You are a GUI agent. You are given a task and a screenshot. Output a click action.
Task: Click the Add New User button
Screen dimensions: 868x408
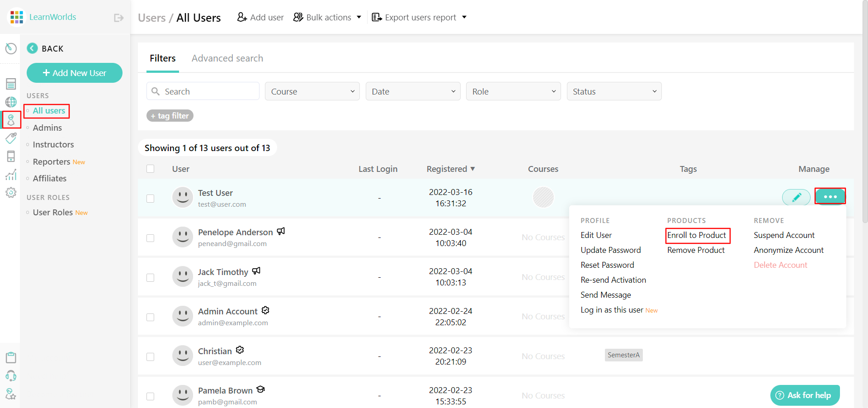pos(75,73)
